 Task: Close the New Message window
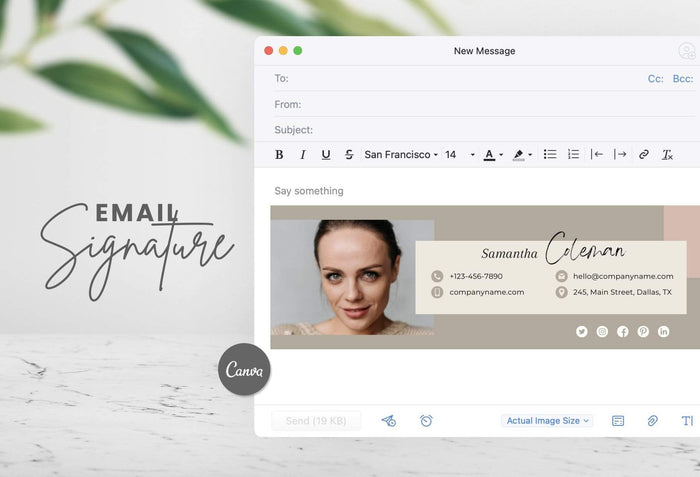tap(269, 51)
